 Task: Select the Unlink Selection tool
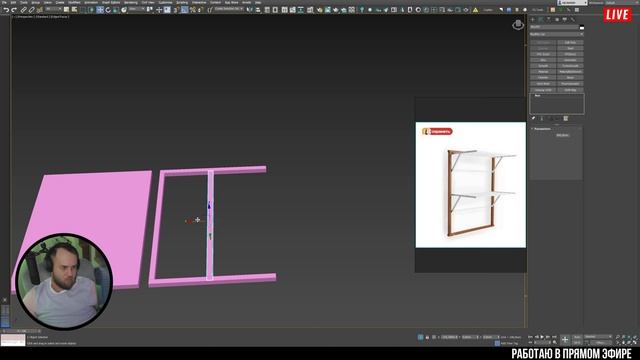click(x=31, y=9)
